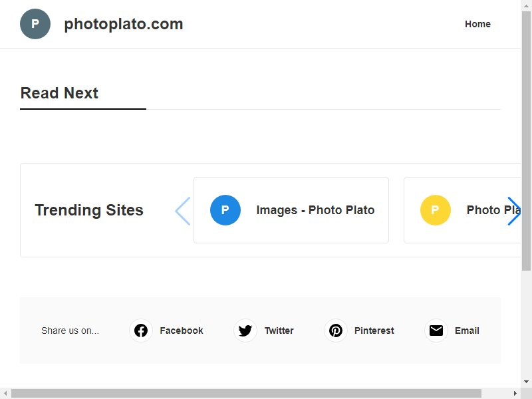The width and height of the screenshot is (532, 399).
Task: Click the horizontal scrollbar right arrow
Action: [x=515, y=394]
